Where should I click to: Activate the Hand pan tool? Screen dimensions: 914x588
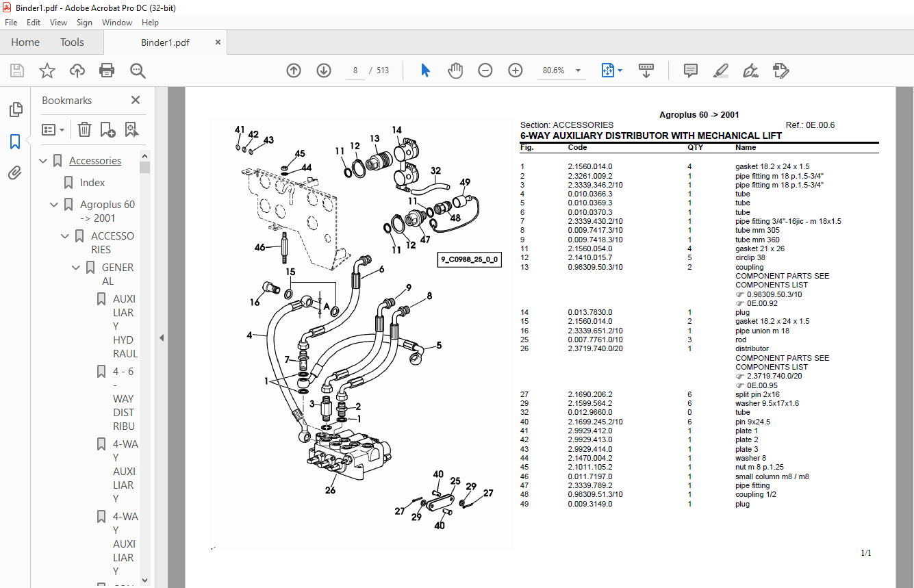455,71
